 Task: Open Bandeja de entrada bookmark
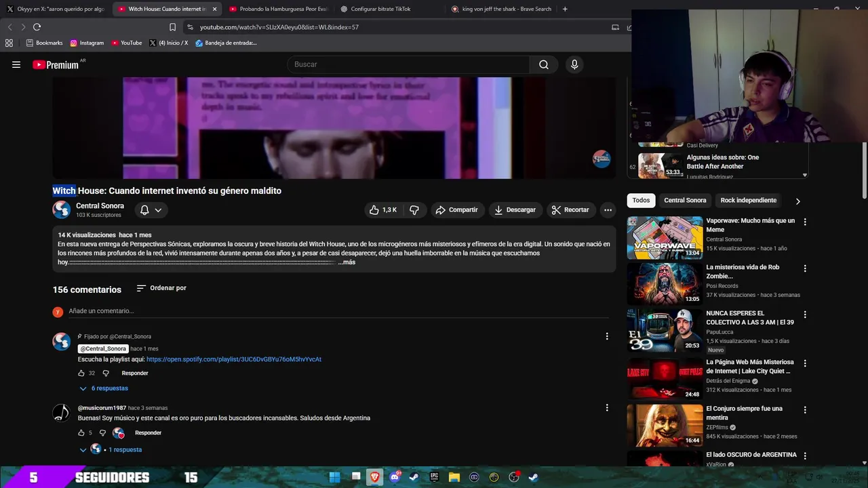pyautogui.click(x=226, y=43)
